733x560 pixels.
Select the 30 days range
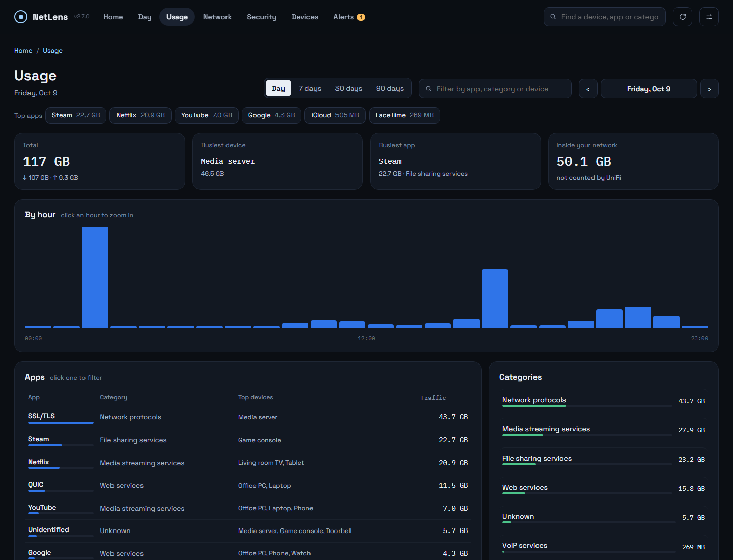(x=349, y=88)
